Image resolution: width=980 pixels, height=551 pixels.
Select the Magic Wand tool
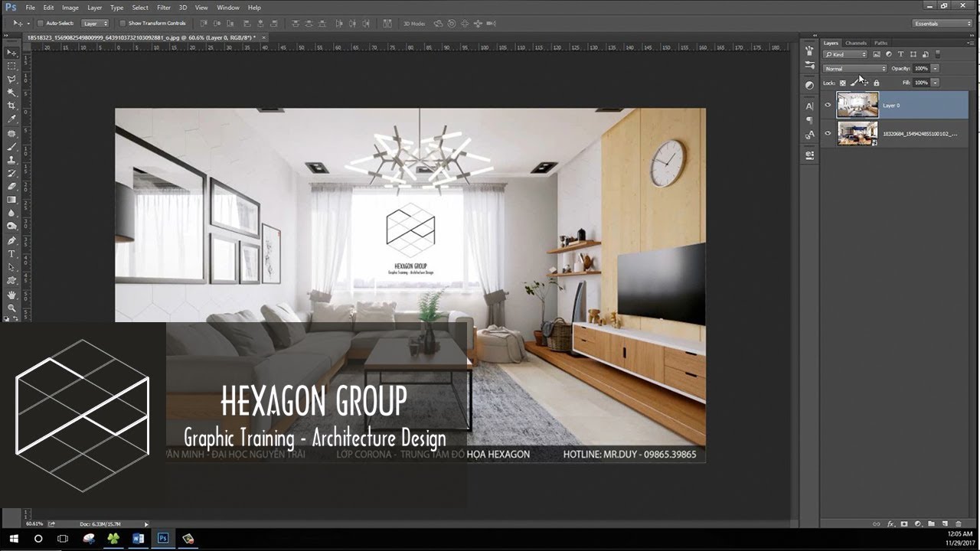11,92
